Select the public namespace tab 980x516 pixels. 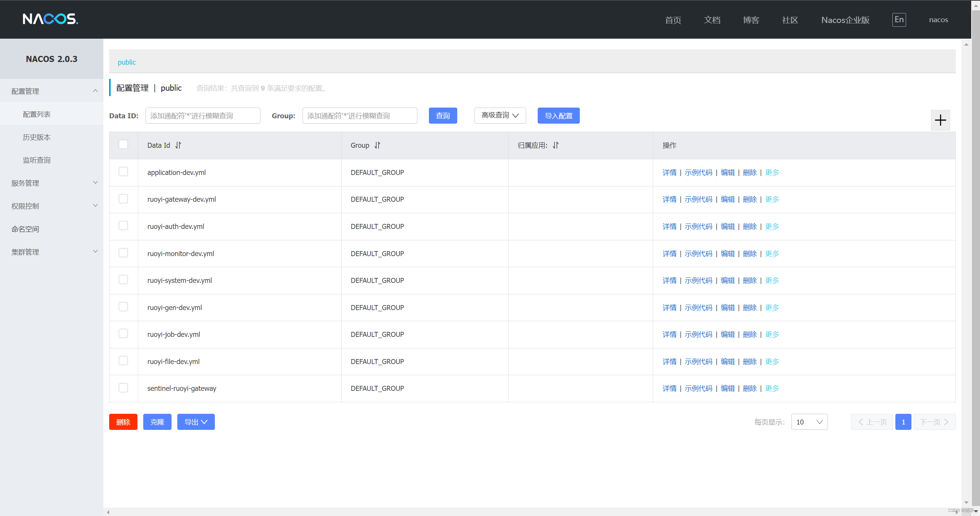127,62
